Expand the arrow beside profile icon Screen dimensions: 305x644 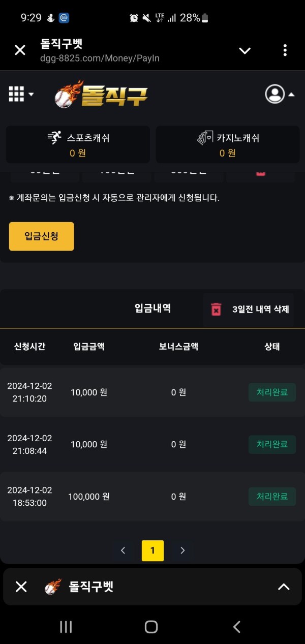point(292,95)
